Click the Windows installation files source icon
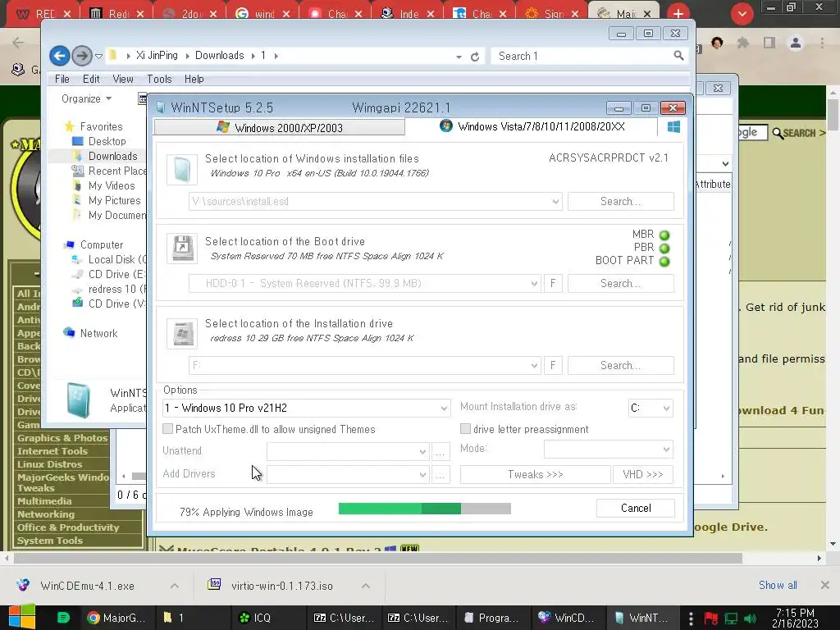Viewport: 840px width, 630px height. [182, 170]
